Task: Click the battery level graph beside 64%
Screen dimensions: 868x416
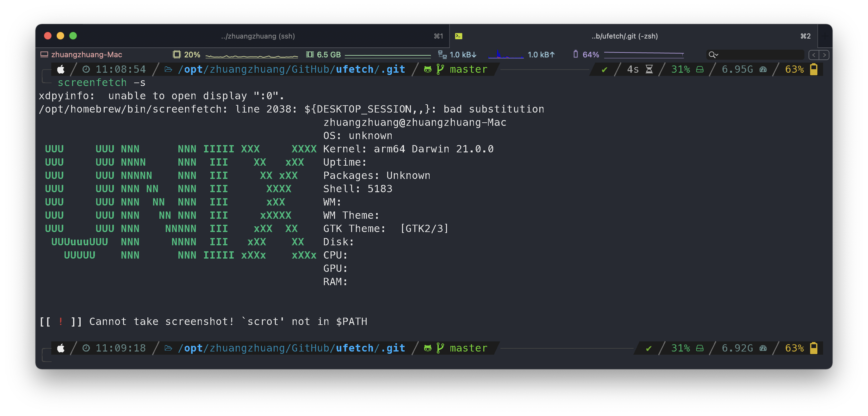Action: point(643,54)
